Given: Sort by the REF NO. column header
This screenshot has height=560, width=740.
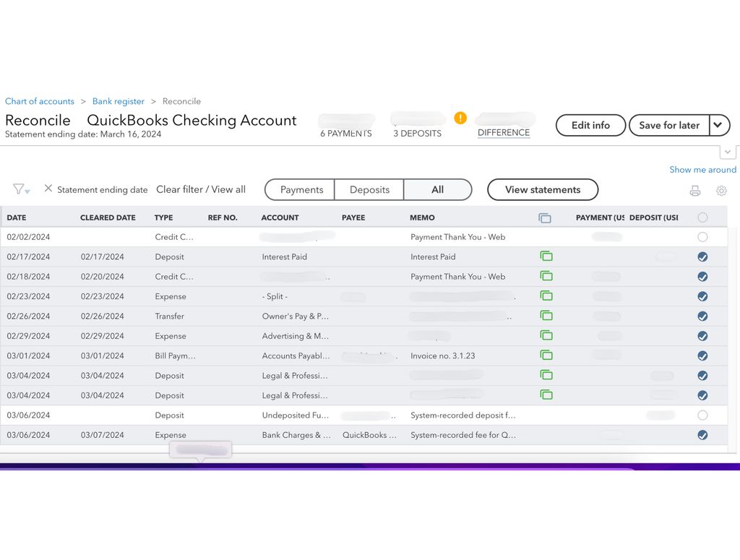Looking at the screenshot, I should 223,217.
